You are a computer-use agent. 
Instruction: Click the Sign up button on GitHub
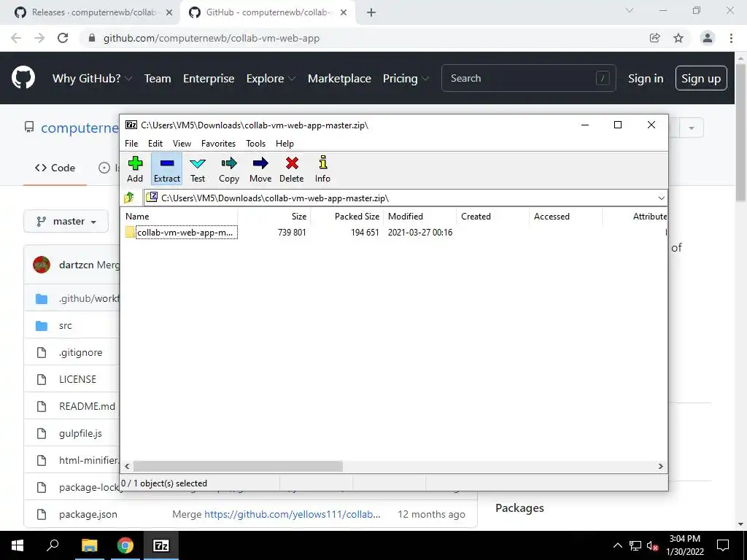click(x=701, y=78)
